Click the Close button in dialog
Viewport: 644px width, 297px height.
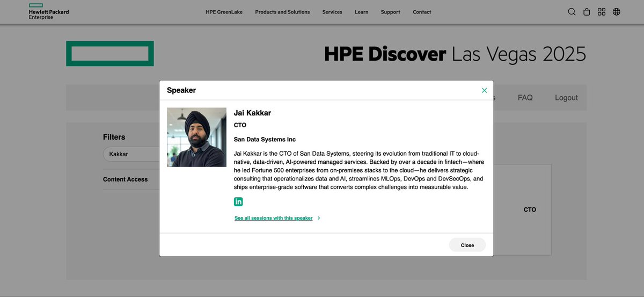467,245
